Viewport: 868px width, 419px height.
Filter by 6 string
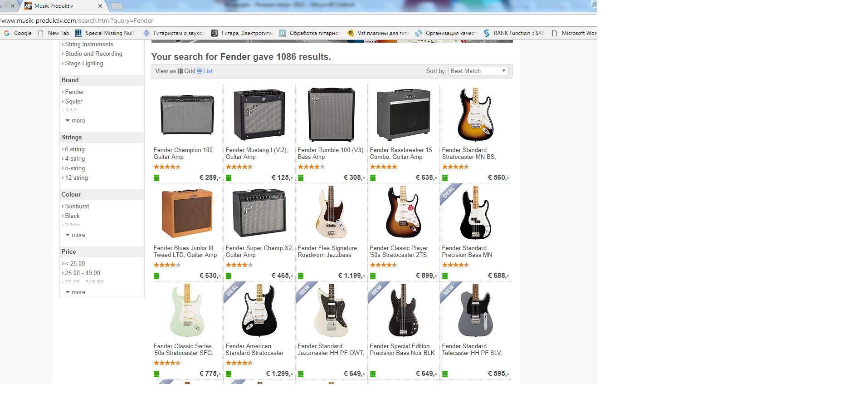[75, 149]
